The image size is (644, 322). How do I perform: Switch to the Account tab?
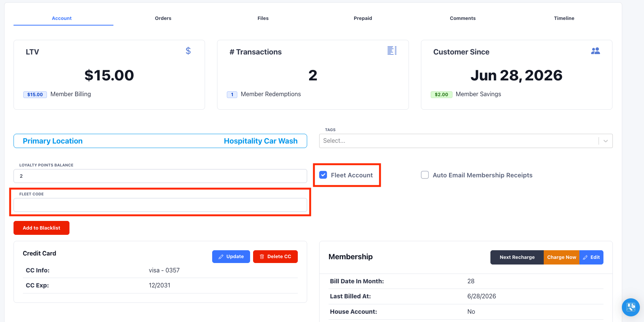coord(62,18)
